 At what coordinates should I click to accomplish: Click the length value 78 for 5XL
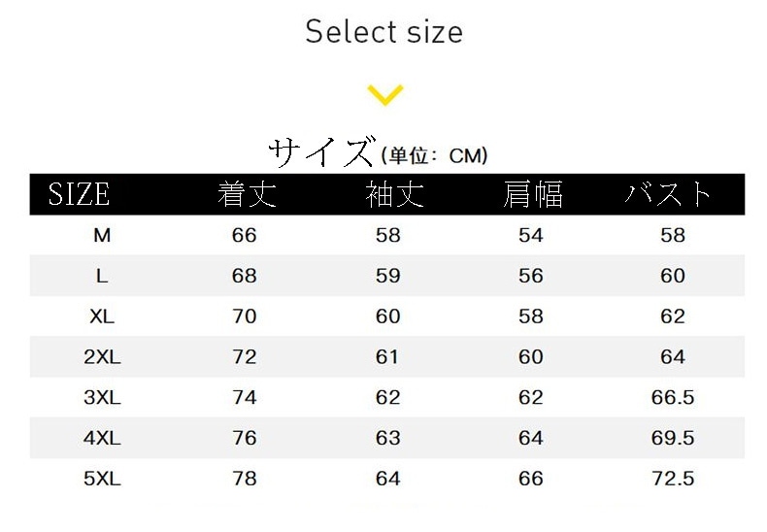[245, 479]
